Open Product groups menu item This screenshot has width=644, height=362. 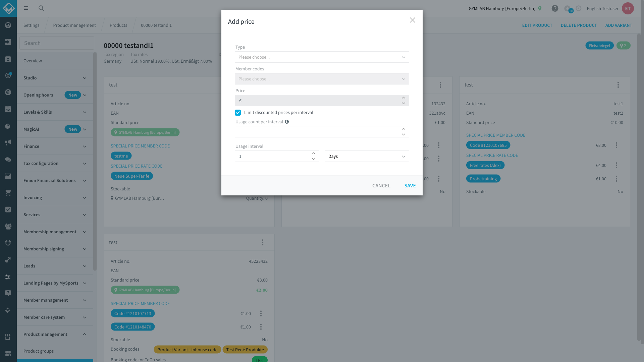[x=55, y=351]
